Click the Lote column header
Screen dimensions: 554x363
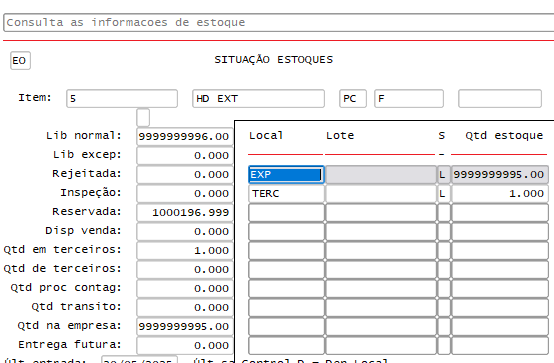tap(340, 136)
